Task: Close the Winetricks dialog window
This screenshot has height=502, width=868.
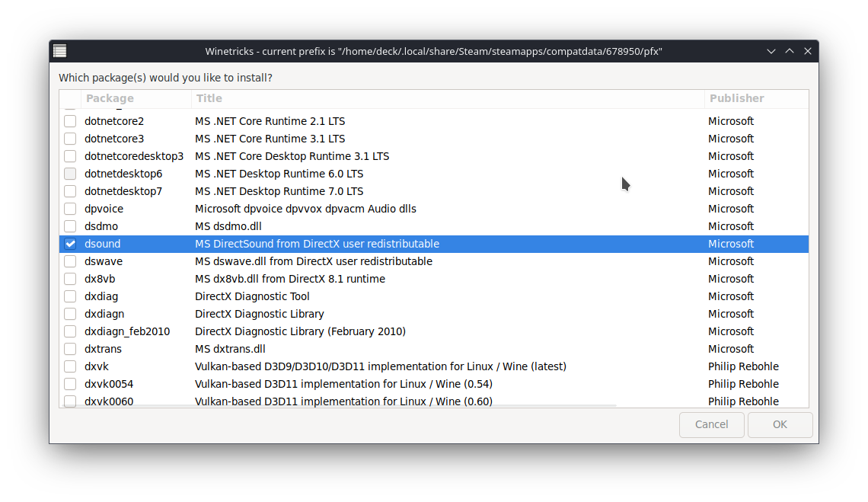Action: [x=808, y=51]
